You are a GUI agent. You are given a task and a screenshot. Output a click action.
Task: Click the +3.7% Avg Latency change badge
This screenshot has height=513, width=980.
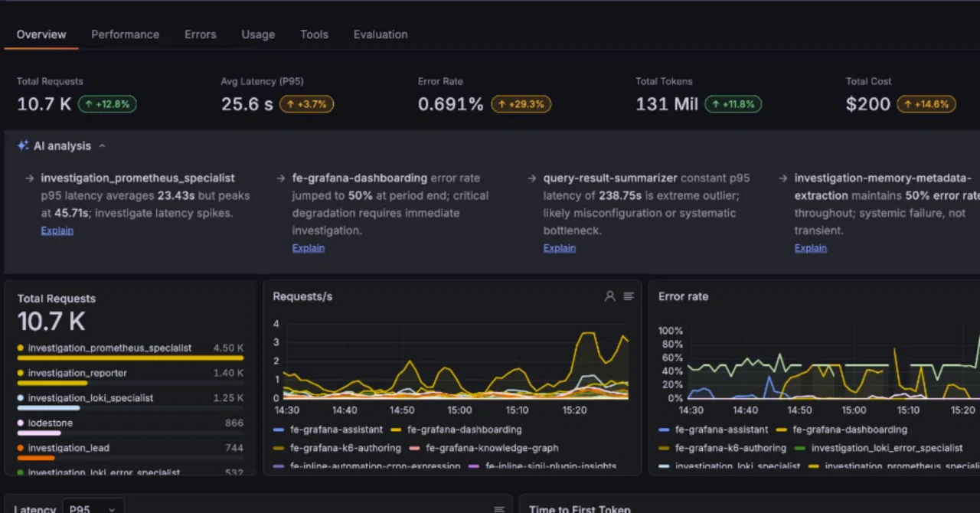[x=306, y=104]
